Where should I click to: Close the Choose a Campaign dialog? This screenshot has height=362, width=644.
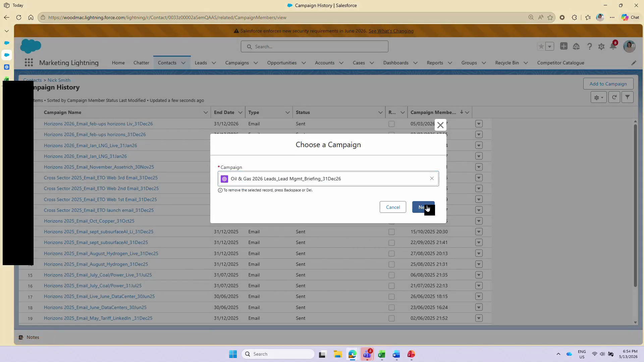tap(440, 125)
